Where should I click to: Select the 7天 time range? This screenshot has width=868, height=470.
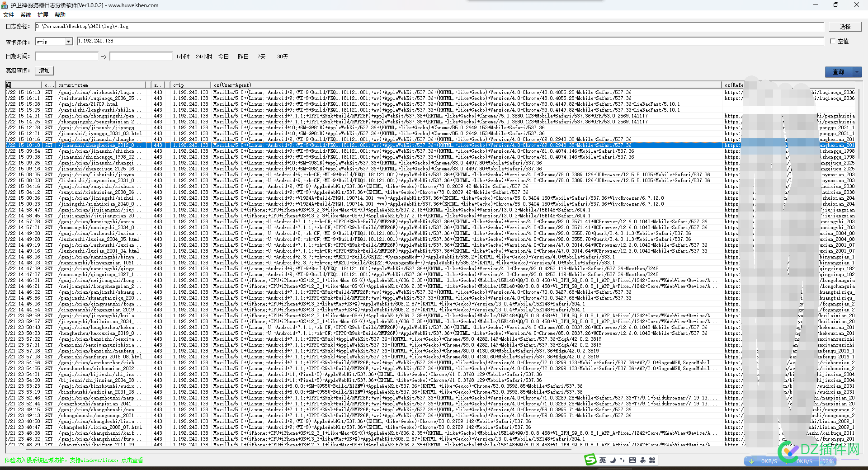pyautogui.click(x=262, y=56)
